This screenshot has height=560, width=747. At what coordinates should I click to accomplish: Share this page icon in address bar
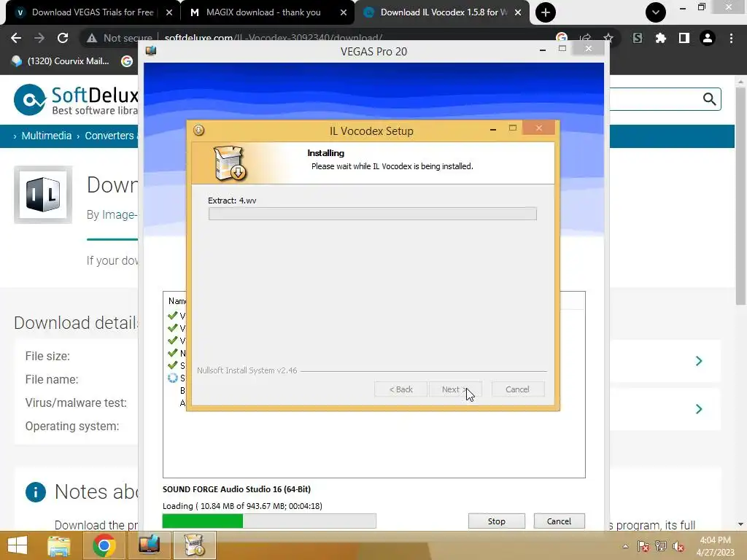pyautogui.click(x=585, y=38)
